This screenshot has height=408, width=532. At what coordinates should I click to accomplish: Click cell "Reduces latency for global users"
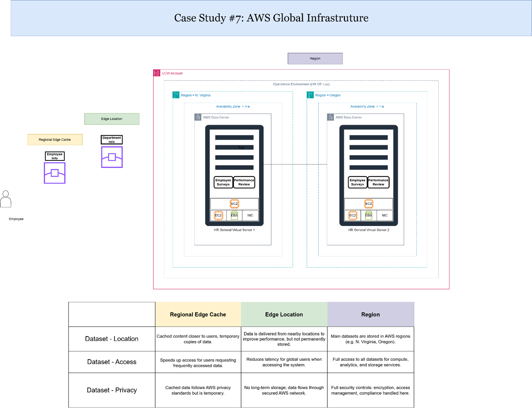pos(284,362)
